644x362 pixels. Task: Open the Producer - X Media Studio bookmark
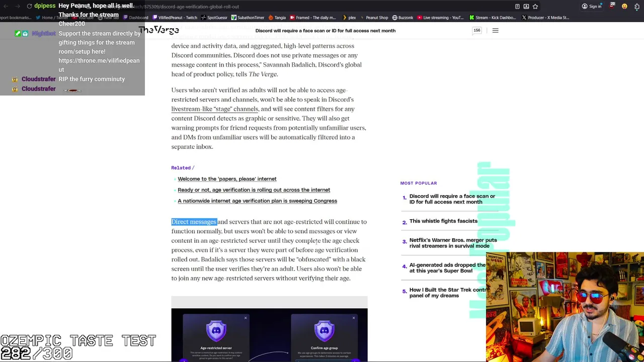[545, 18]
